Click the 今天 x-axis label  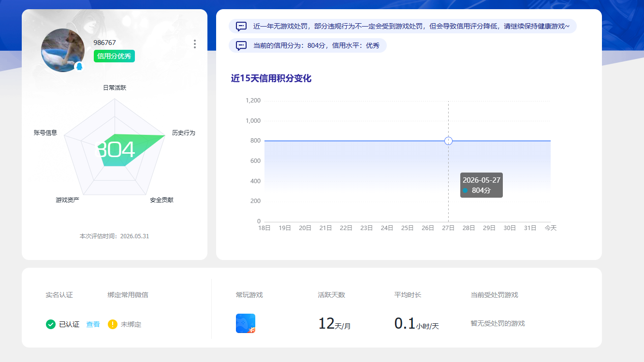pos(551,228)
